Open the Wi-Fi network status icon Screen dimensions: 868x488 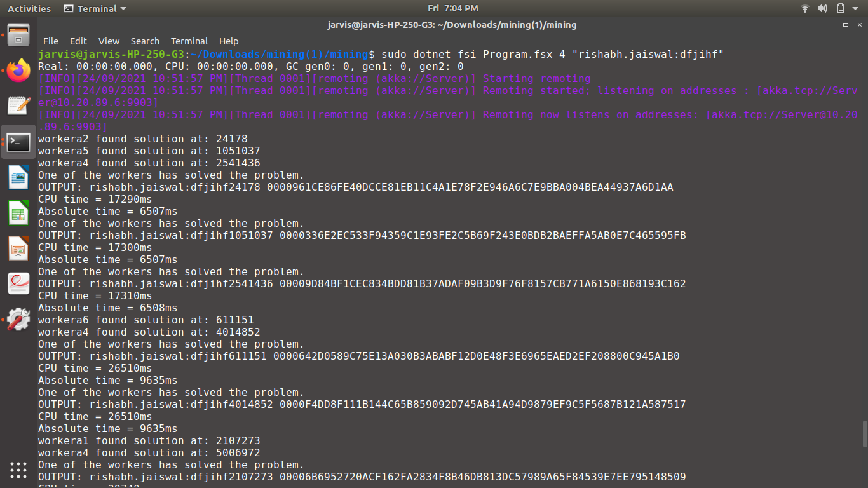(x=805, y=8)
